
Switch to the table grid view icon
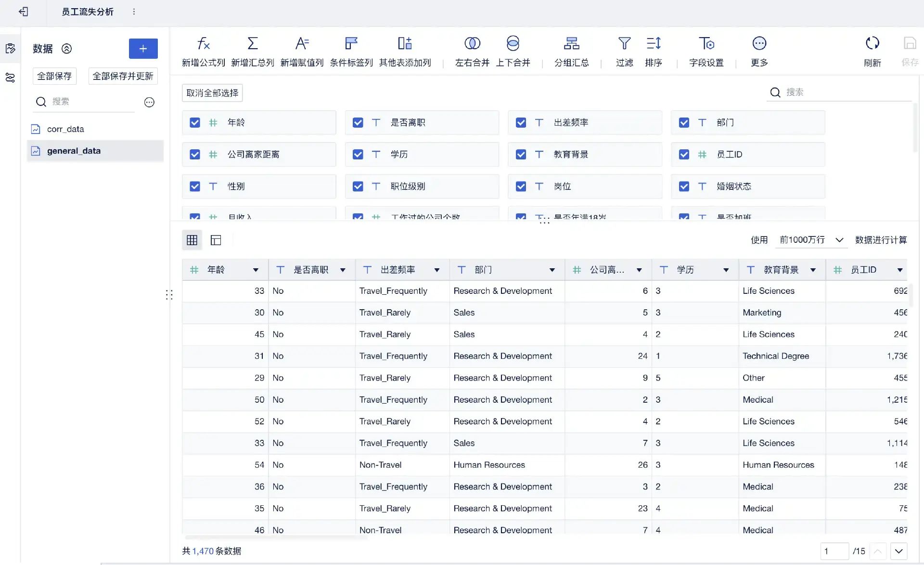pyautogui.click(x=192, y=240)
